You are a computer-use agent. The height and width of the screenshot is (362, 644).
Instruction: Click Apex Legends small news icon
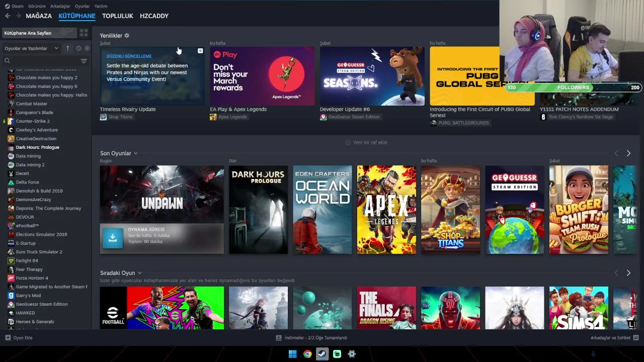point(213,117)
